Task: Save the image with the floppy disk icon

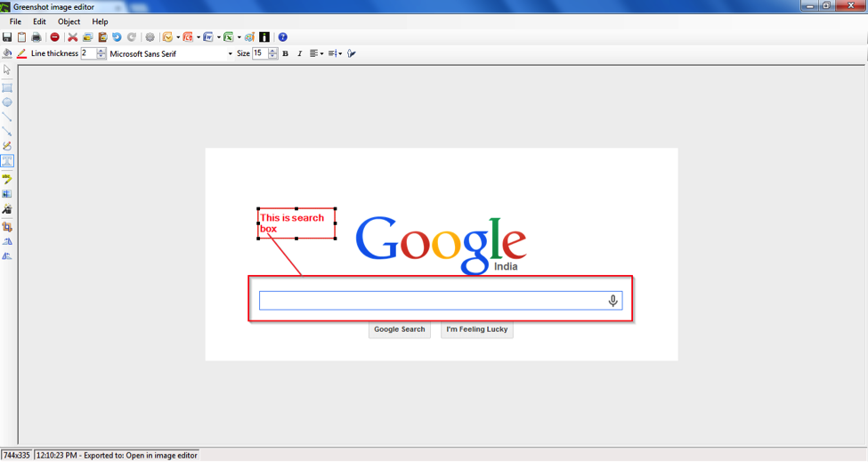Action: point(7,37)
